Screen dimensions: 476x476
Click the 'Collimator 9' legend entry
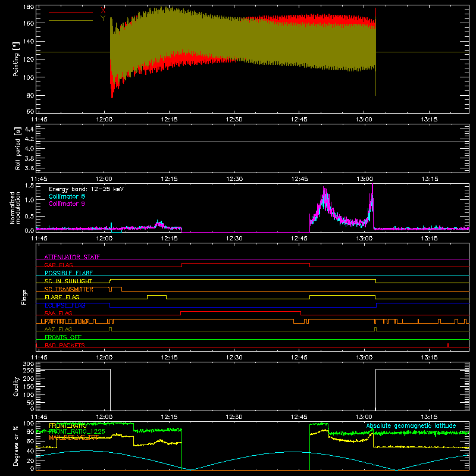click(x=67, y=203)
